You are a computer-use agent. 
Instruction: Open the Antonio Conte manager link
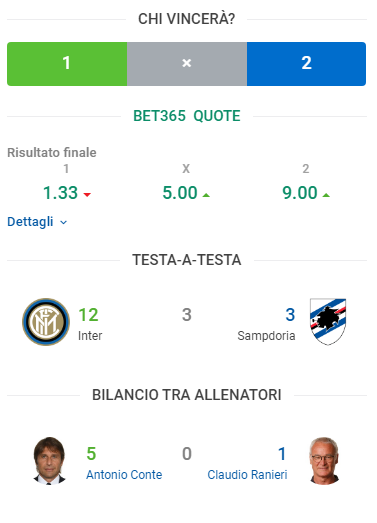coord(124,475)
